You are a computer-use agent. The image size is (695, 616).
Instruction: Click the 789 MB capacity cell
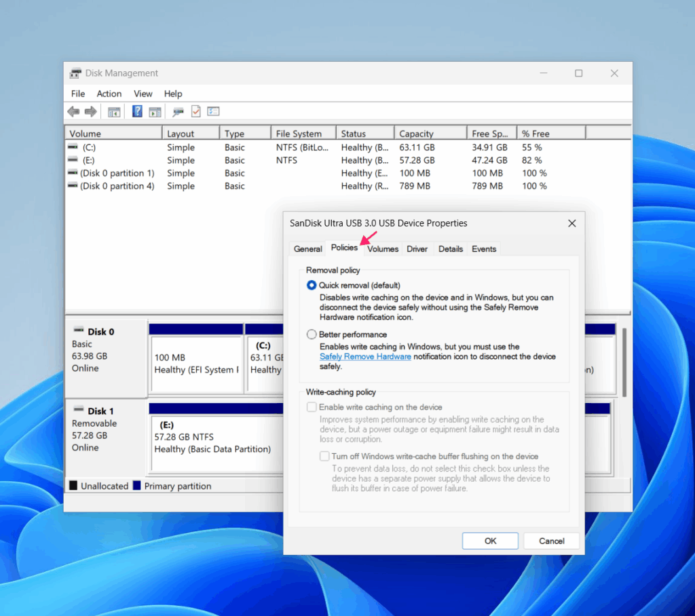(x=415, y=186)
